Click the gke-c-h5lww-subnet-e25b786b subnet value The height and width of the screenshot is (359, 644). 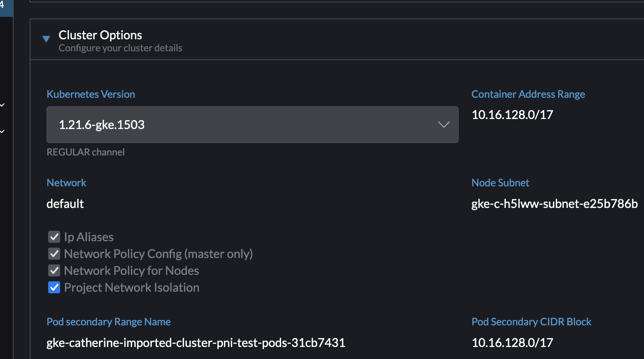[x=554, y=204]
